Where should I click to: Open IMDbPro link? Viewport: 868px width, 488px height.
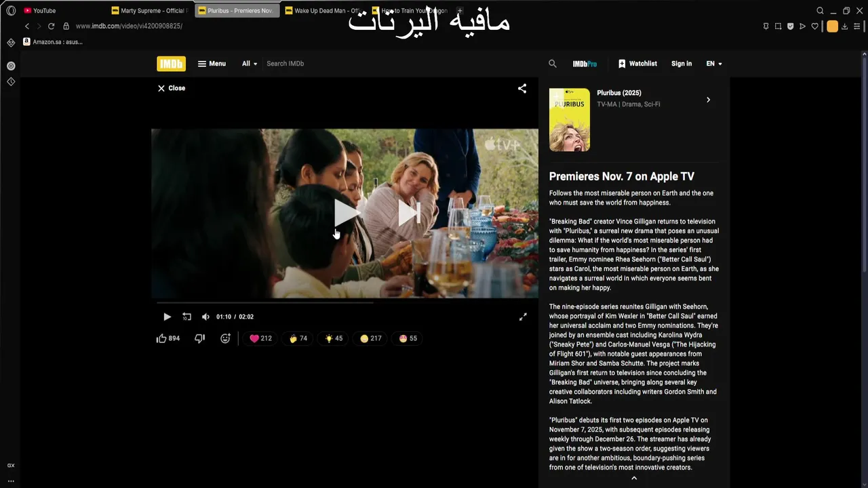pos(585,64)
